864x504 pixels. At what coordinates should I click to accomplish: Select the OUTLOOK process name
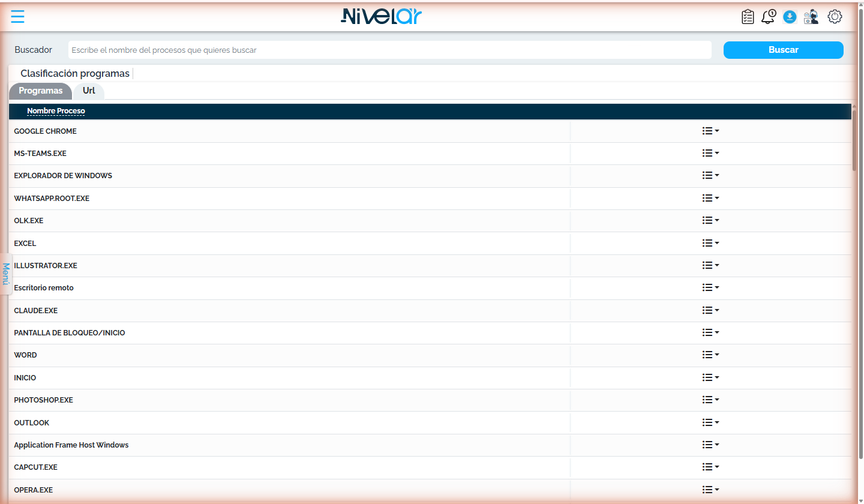click(32, 422)
